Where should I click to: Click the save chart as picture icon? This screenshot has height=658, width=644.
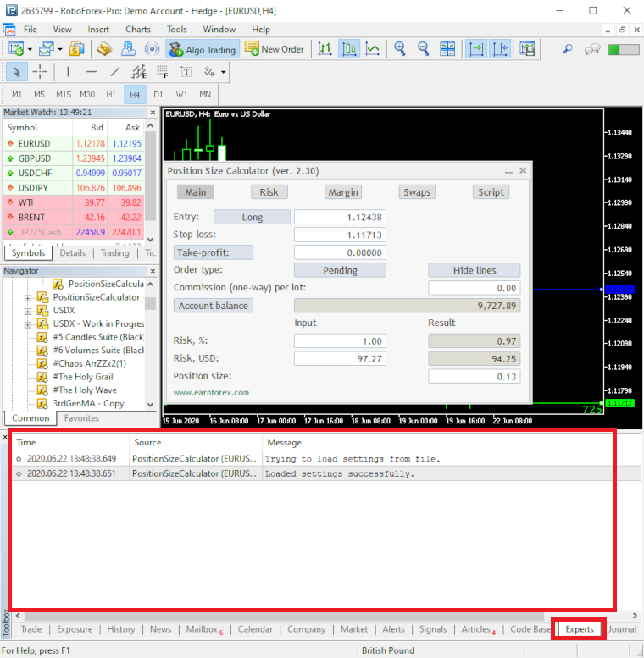pos(527,49)
